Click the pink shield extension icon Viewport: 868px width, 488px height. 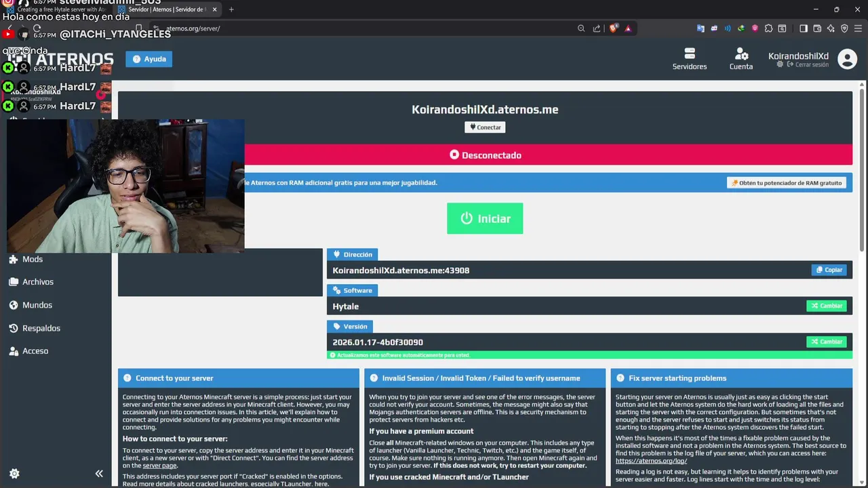point(755,28)
